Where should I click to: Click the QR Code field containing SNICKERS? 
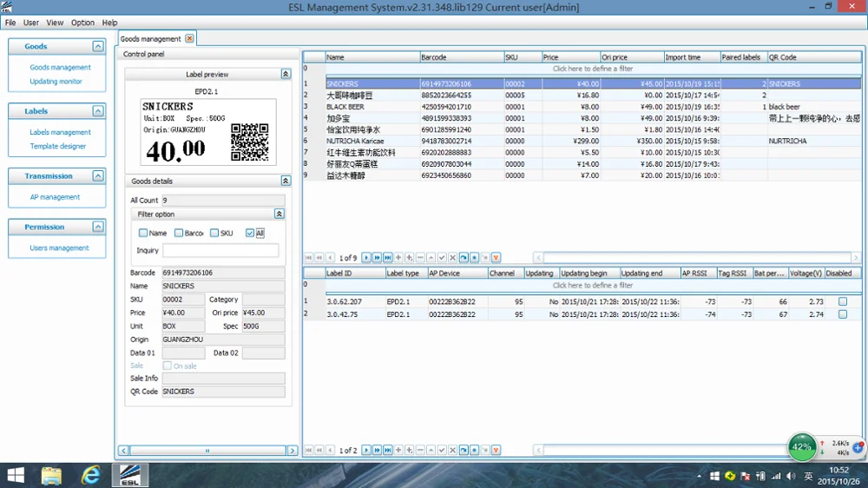(x=223, y=392)
